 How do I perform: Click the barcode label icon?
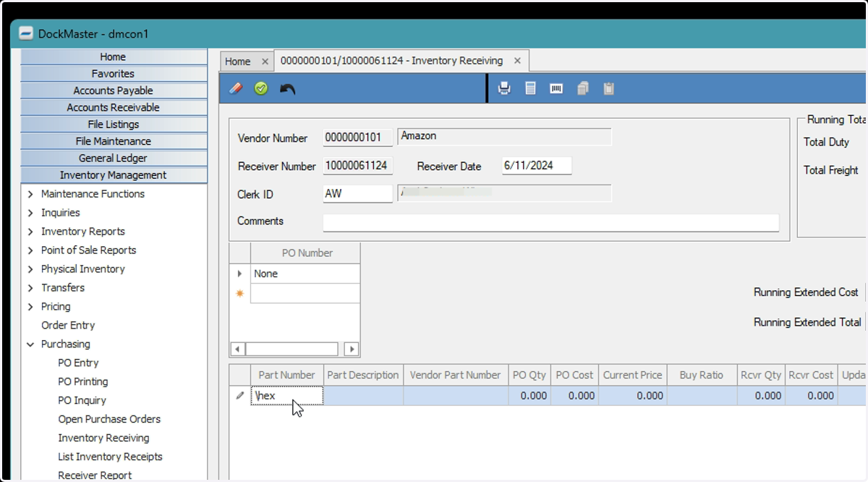pyautogui.click(x=556, y=88)
